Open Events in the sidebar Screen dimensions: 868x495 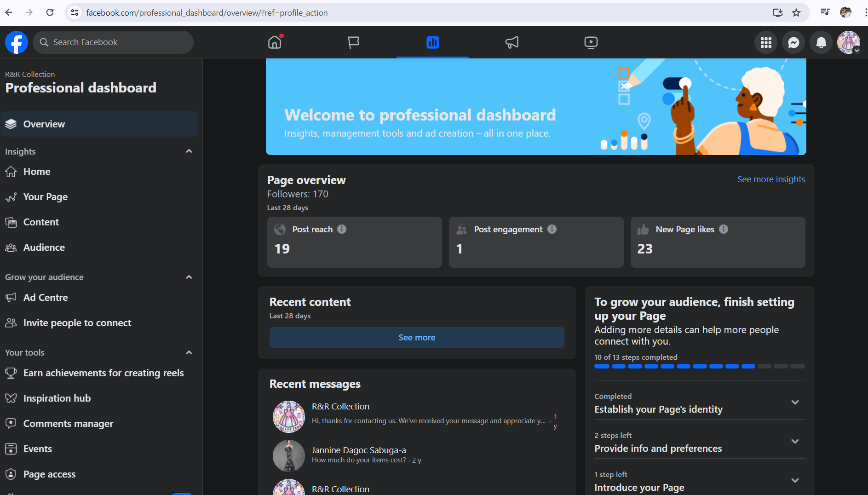99,449
